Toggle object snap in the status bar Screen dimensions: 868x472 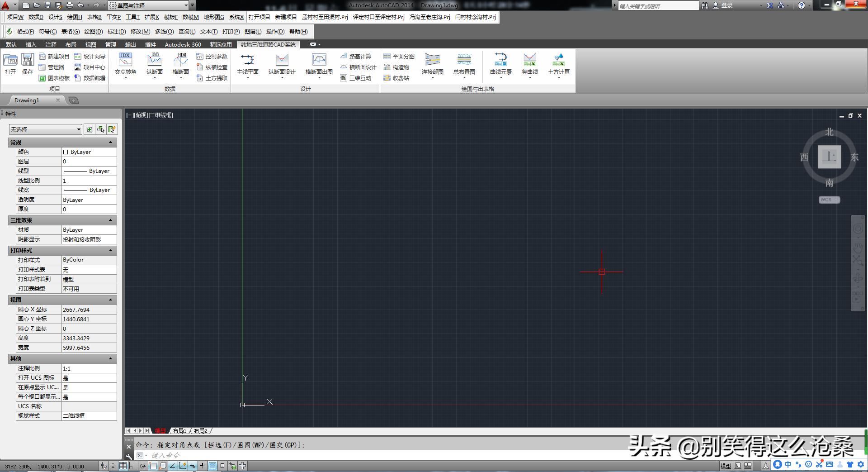[x=153, y=466]
